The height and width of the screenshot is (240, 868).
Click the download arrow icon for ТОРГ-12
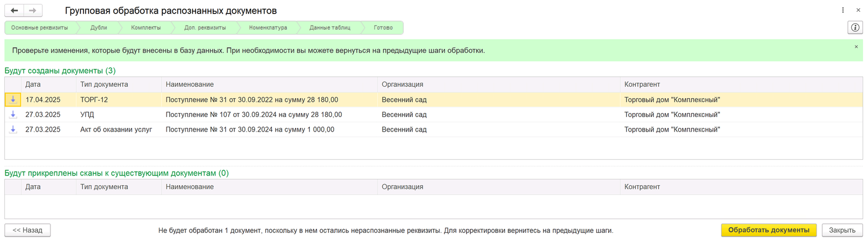coord(13,100)
